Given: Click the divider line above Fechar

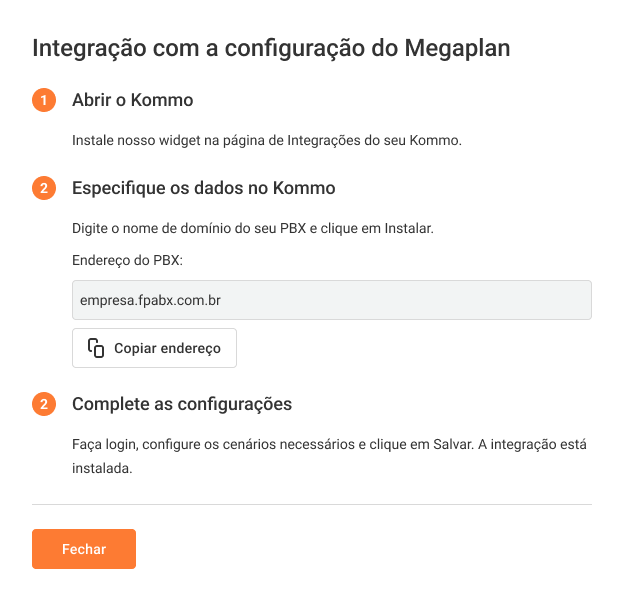Looking at the screenshot, I should pos(312,505).
